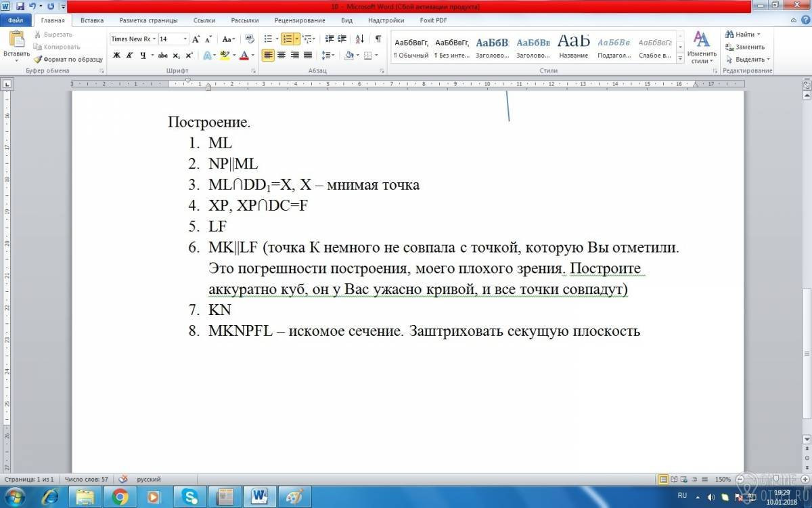Image resolution: width=812 pixels, height=508 pixels.
Task: Click the Save icon in quick access toolbar
Action: tap(18, 6)
